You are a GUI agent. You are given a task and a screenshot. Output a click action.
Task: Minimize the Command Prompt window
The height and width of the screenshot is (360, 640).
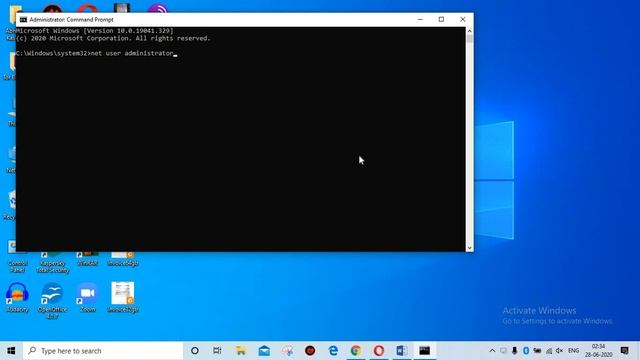(x=420, y=19)
